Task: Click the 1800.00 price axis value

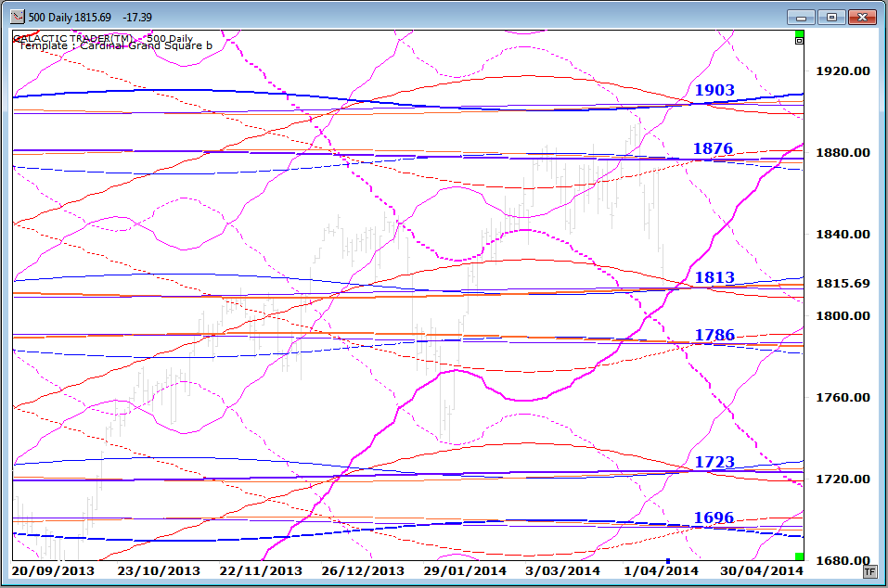Action: [x=843, y=315]
